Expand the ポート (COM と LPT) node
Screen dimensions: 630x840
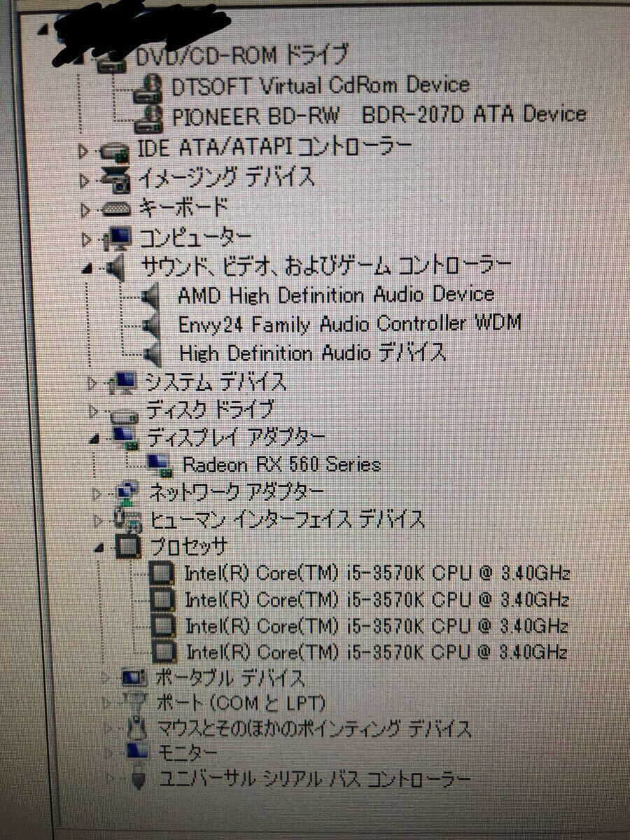pyautogui.click(x=106, y=702)
